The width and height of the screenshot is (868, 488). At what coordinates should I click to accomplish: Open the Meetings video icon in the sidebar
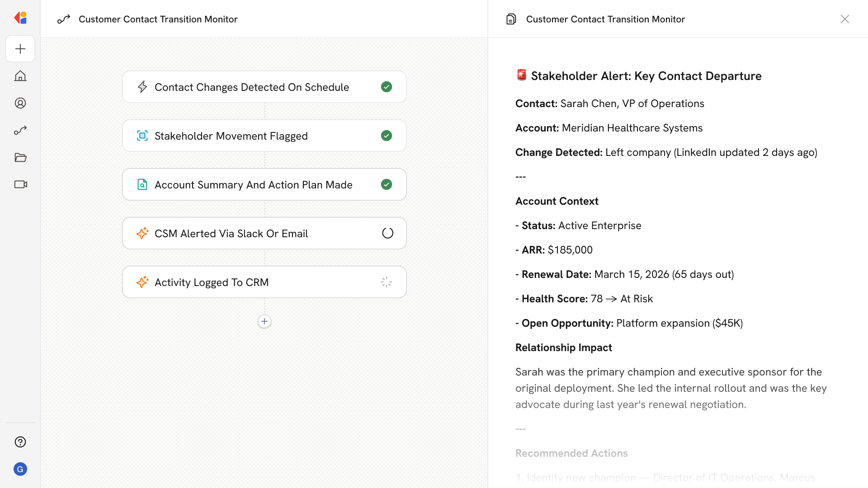[x=20, y=184]
